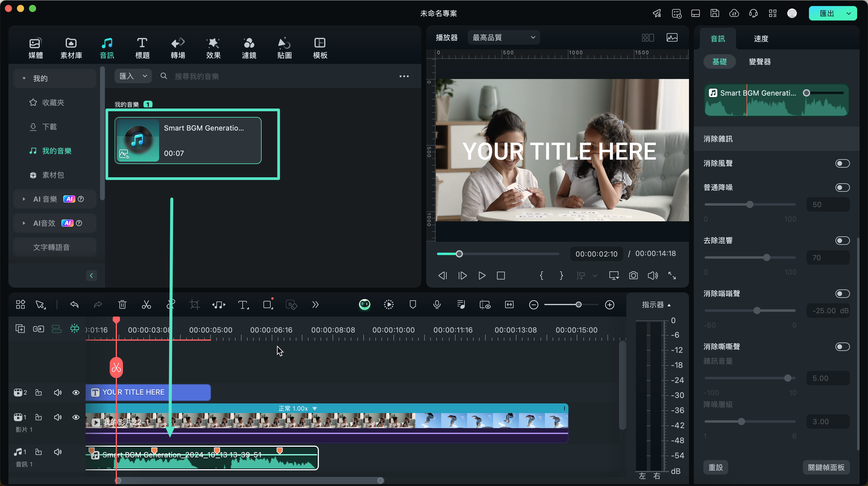Click Smart BGM Generation audio thumbnail

[137, 140]
